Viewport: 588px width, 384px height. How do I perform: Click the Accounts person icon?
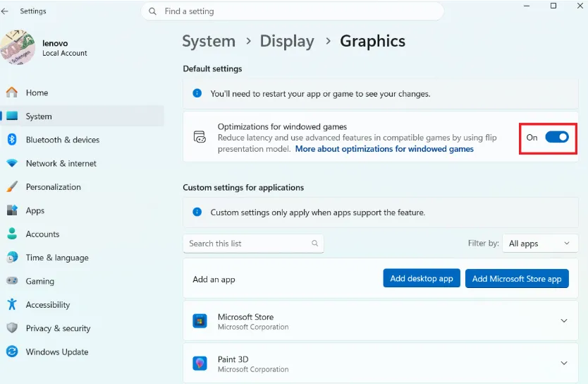[x=12, y=234]
